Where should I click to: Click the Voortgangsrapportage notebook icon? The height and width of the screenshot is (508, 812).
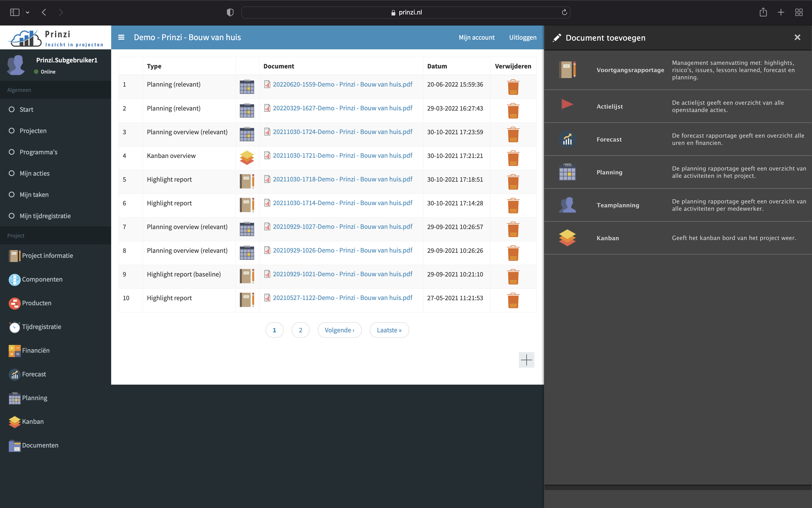tap(567, 70)
